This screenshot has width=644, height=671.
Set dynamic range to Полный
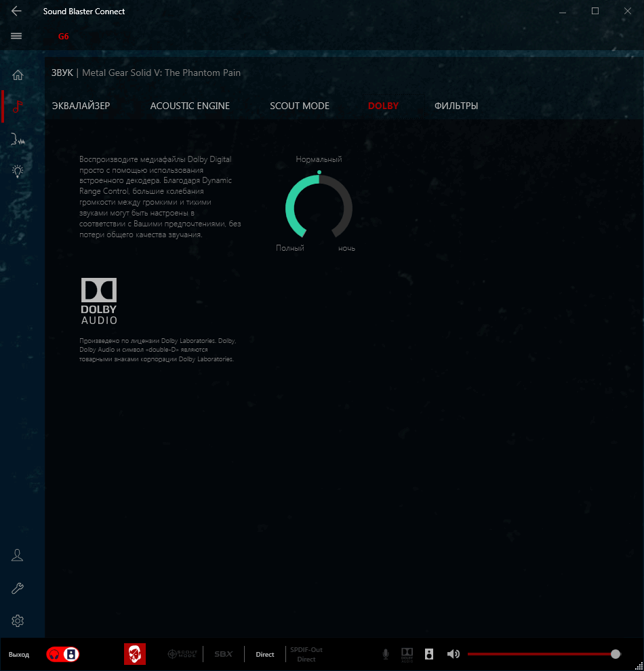pos(290,248)
